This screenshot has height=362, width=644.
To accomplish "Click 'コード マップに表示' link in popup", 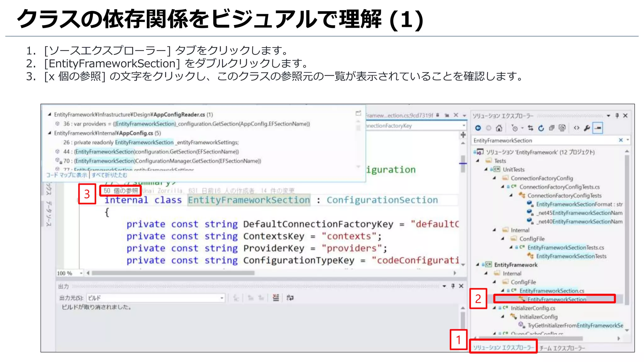I will (67, 175).
